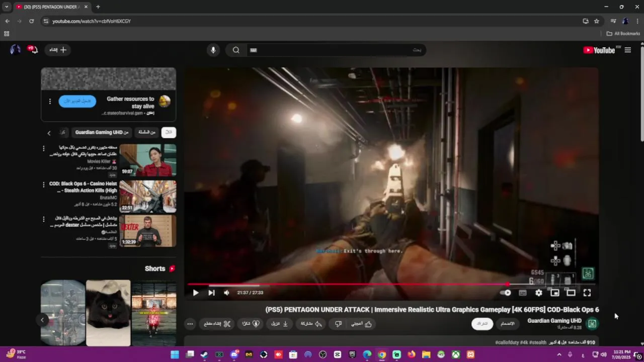This screenshot has height=362, width=644.
Task: Show hidden system tray icons
Action: coord(559,354)
